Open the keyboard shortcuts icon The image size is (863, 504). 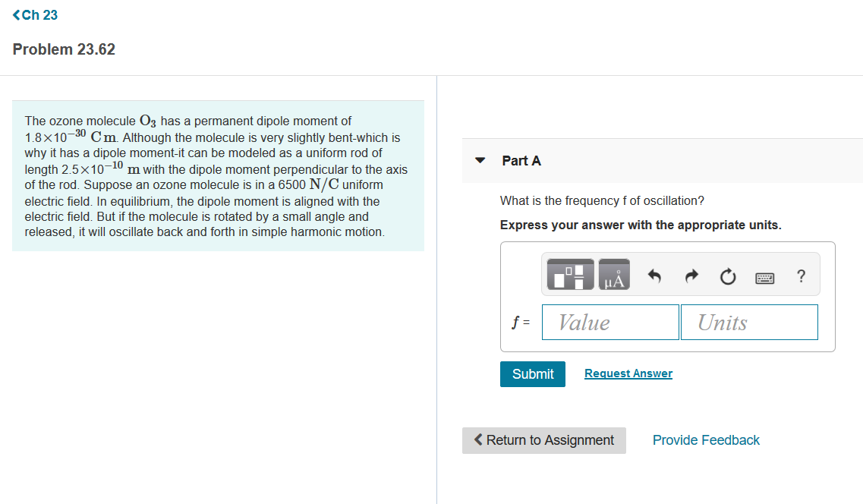tap(764, 277)
